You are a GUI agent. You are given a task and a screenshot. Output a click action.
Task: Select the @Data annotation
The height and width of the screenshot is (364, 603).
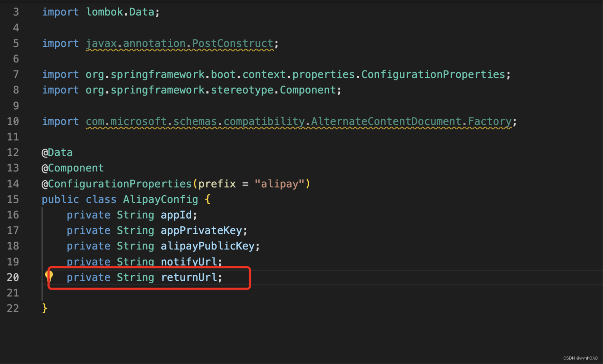57,152
